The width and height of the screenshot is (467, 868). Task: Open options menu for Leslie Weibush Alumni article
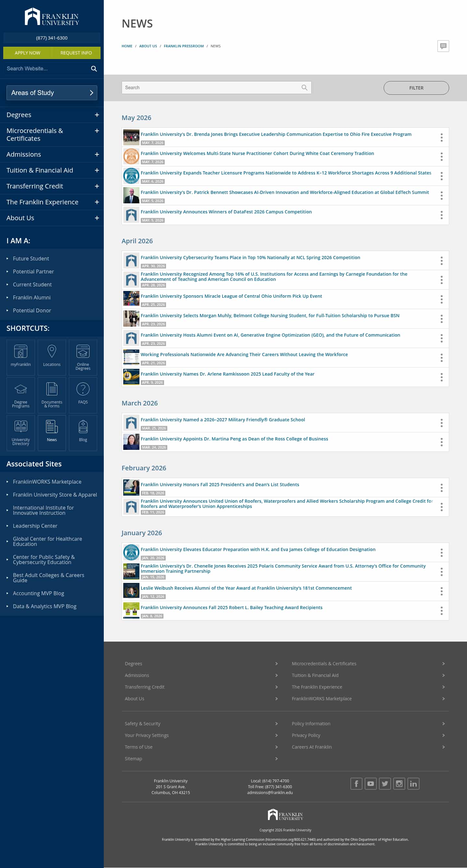coord(441,591)
